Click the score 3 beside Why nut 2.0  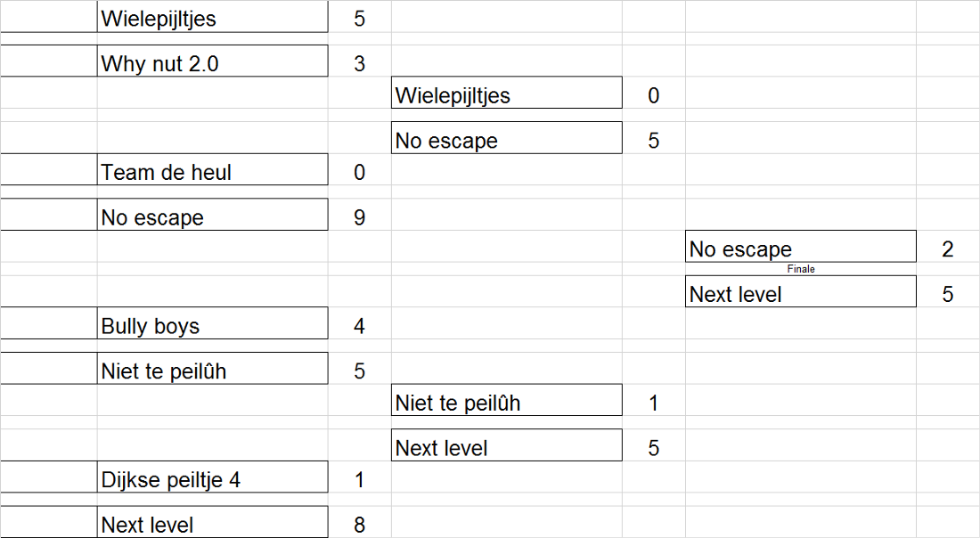[x=359, y=61]
